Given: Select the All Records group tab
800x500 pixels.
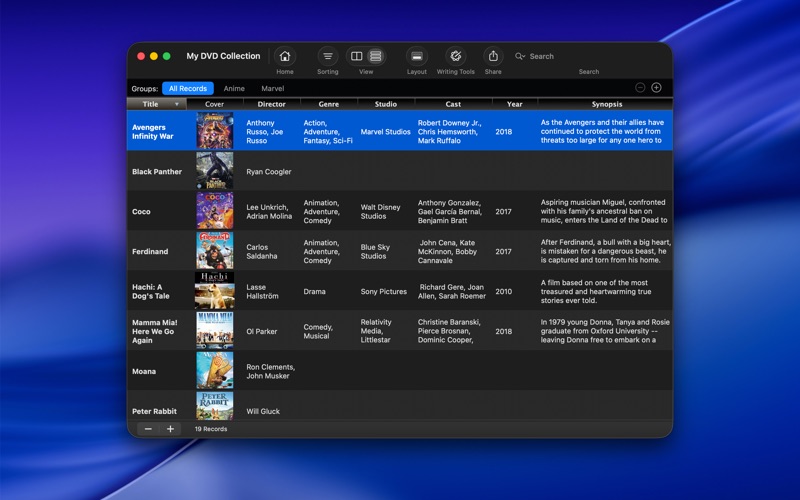Looking at the screenshot, I should (x=188, y=88).
